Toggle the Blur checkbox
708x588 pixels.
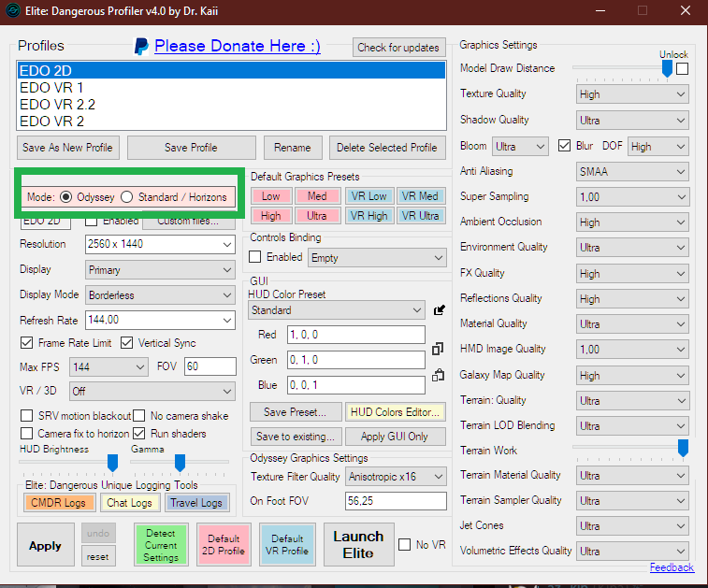[x=564, y=146]
